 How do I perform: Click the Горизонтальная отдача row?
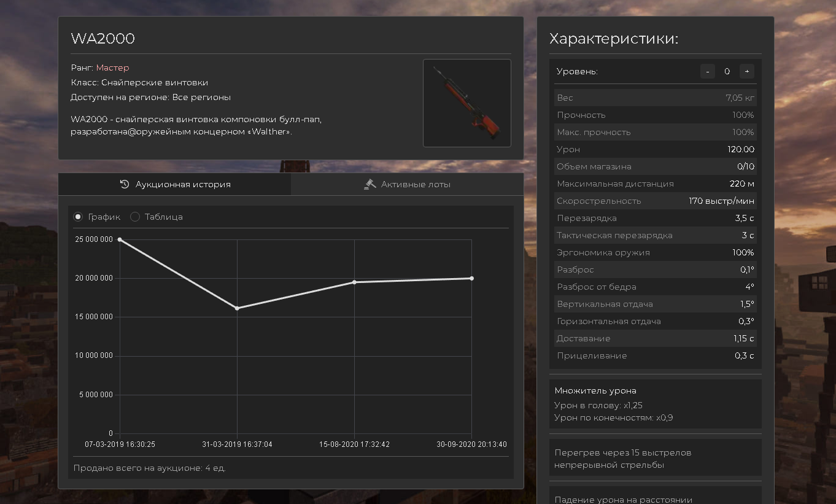coord(656,321)
